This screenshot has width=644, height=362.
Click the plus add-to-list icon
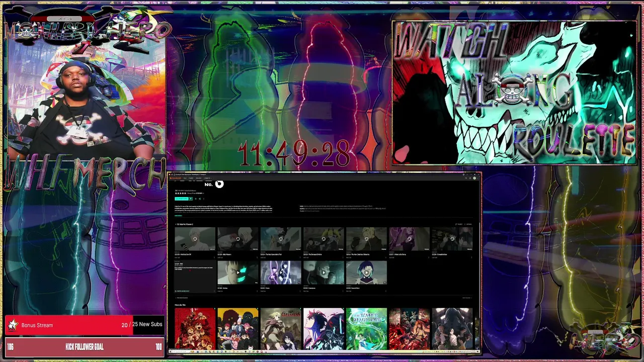(x=196, y=199)
